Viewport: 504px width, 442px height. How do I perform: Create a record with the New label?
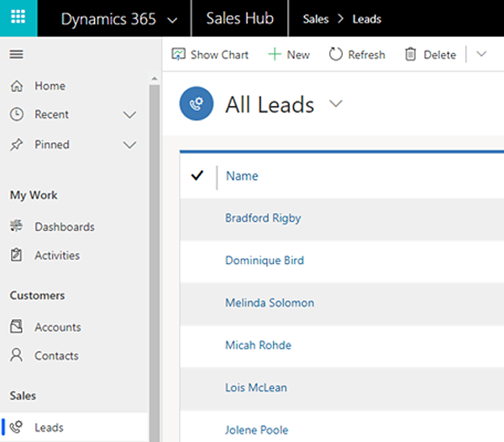298,55
